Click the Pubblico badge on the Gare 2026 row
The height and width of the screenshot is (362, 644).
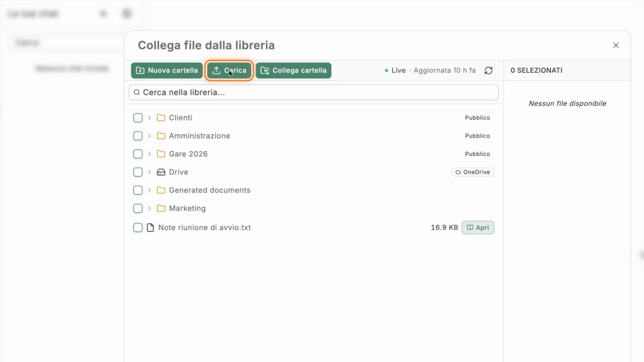click(x=477, y=154)
